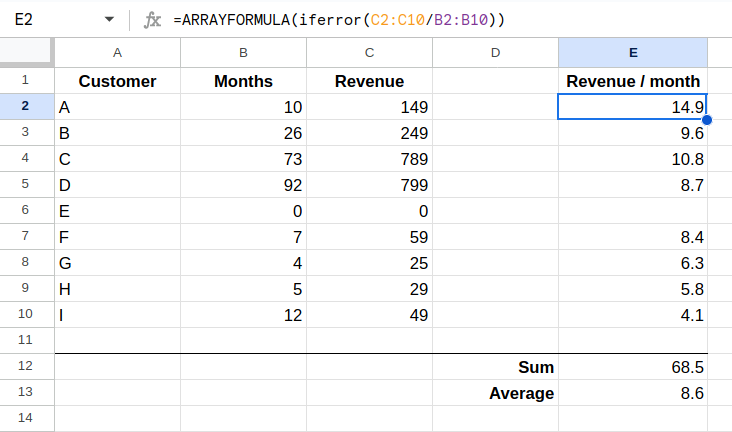Click the 'Customer' header cell
The height and width of the screenshot is (432, 732).
point(118,81)
